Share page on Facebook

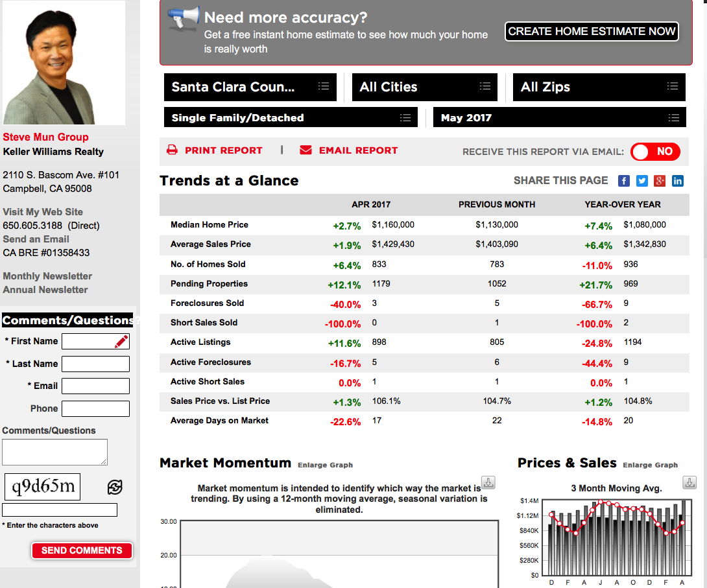[x=623, y=181]
